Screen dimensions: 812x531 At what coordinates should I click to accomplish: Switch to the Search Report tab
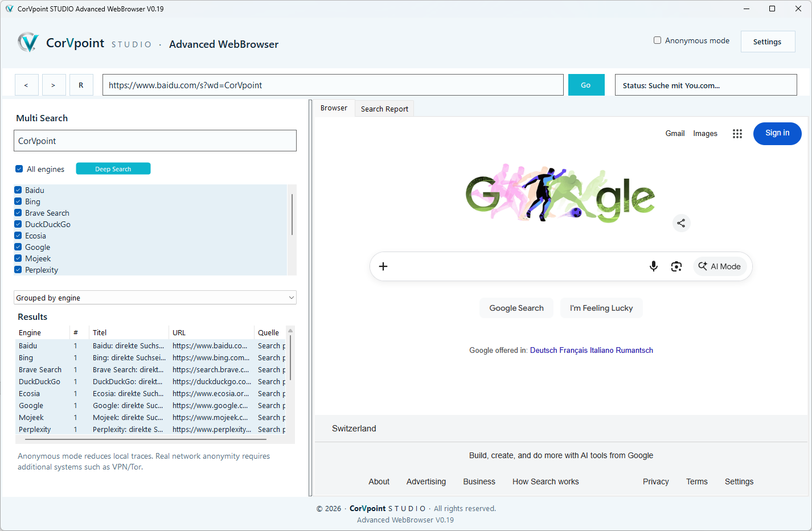pos(384,109)
